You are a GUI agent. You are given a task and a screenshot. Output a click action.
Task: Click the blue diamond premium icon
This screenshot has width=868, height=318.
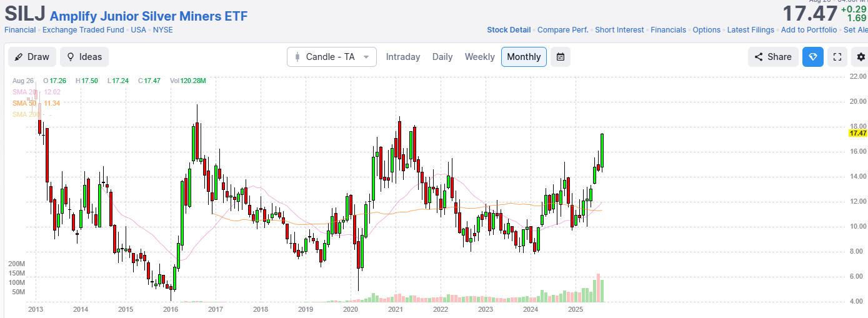coord(813,57)
